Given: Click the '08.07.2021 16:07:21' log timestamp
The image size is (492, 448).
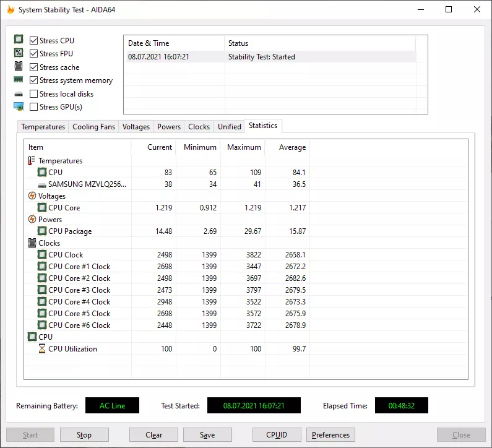Looking at the screenshot, I should (x=158, y=57).
